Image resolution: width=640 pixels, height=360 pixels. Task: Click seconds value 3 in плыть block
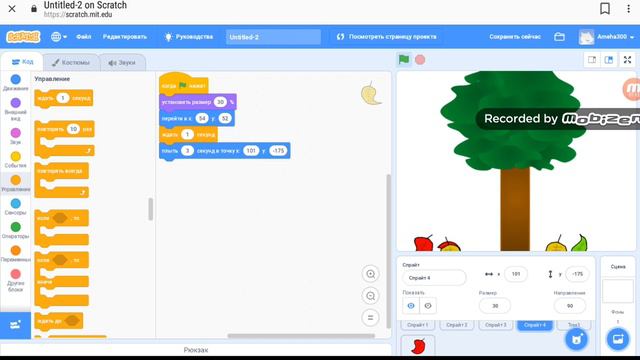(187, 151)
